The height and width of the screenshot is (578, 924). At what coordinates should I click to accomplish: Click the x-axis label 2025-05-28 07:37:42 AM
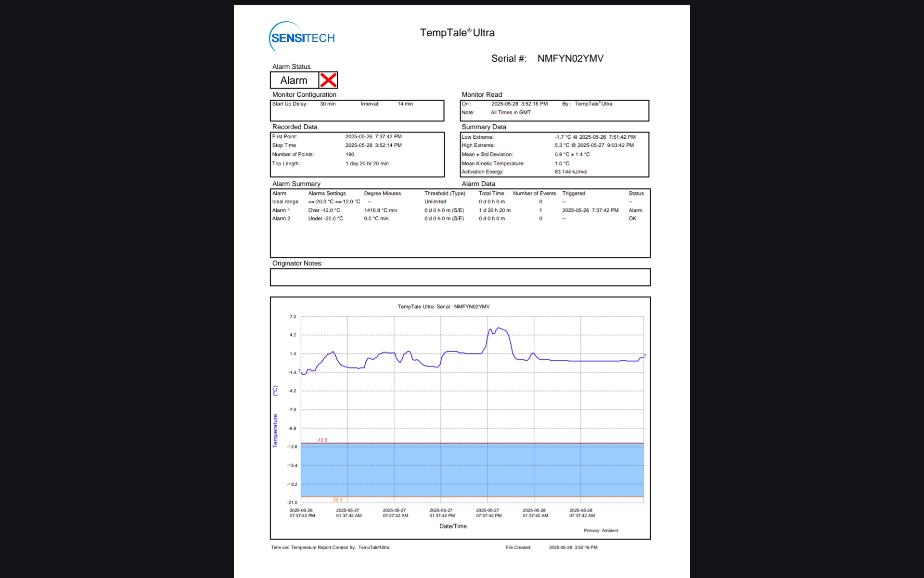pos(582,513)
